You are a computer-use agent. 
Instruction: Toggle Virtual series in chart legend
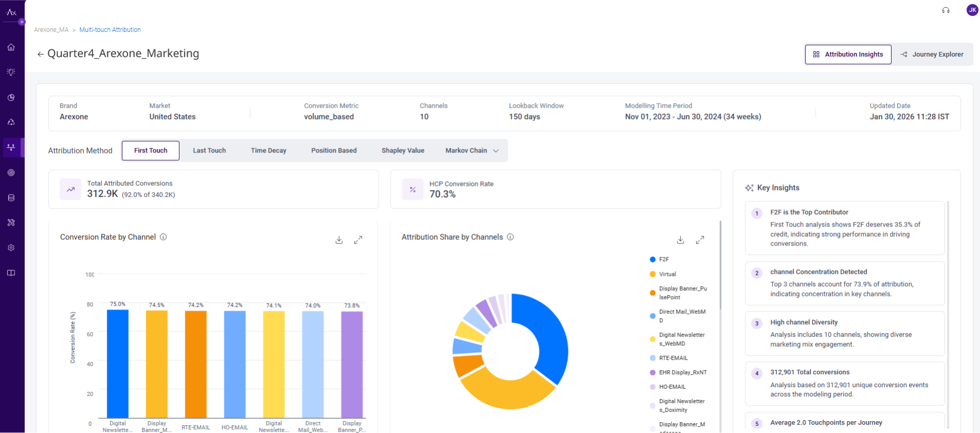[x=667, y=274]
